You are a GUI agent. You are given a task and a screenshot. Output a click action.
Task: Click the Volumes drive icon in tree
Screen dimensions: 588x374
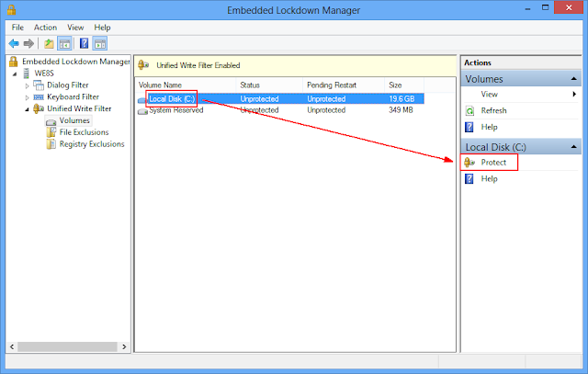pyautogui.click(x=51, y=121)
